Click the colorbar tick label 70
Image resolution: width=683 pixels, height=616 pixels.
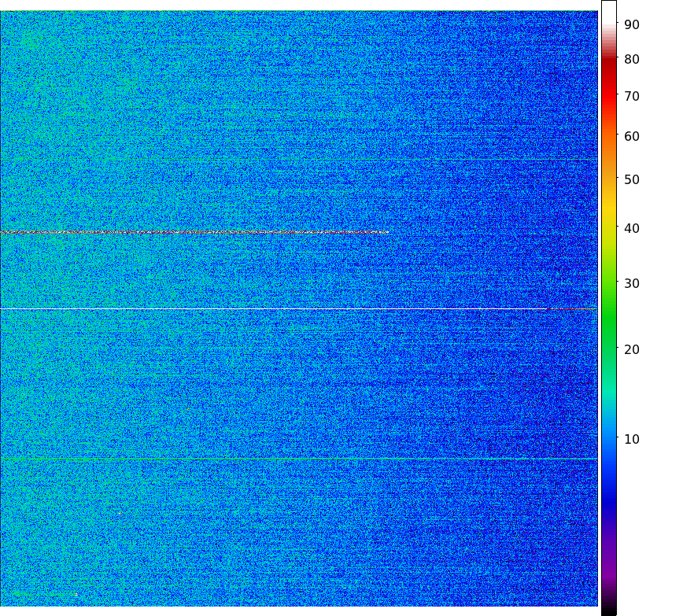(631, 97)
